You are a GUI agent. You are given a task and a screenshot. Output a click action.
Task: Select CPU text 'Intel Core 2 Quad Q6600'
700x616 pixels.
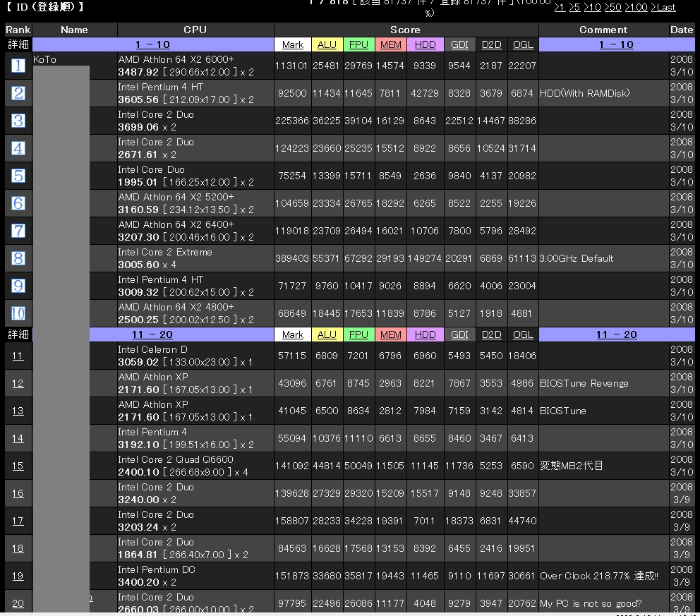click(176, 459)
